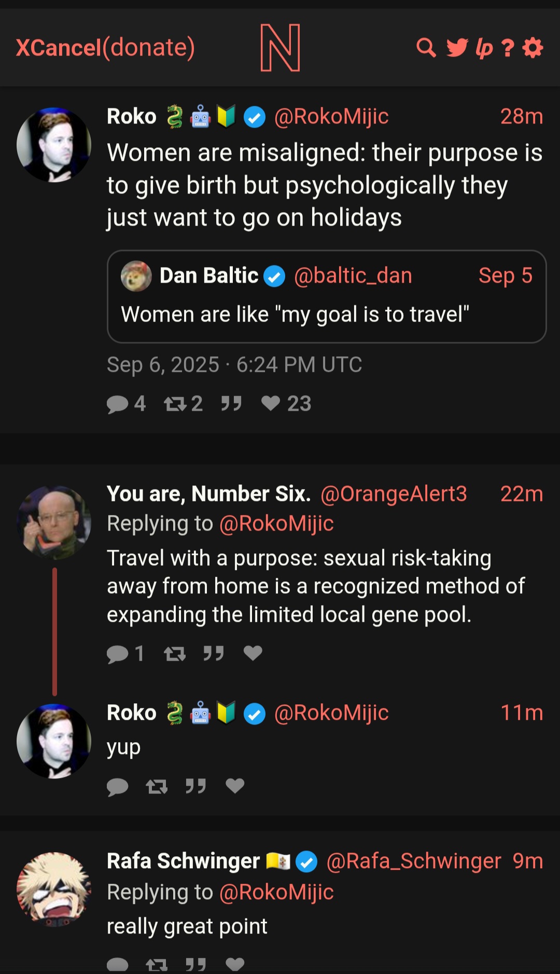
Task: Open the Sep 6, 2025 6:24 PM timestamp
Action: pyautogui.click(x=234, y=365)
